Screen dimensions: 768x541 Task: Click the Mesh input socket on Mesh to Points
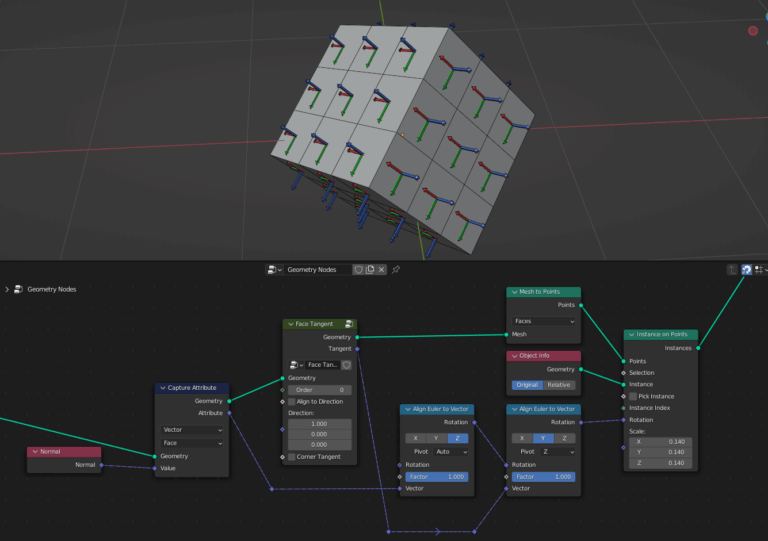coord(506,334)
